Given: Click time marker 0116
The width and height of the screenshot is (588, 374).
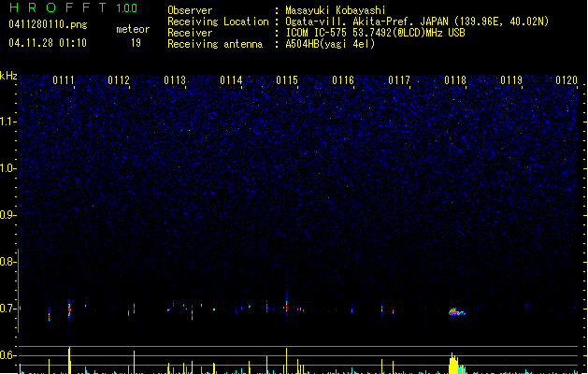Looking at the screenshot, I should [x=343, y=80].
